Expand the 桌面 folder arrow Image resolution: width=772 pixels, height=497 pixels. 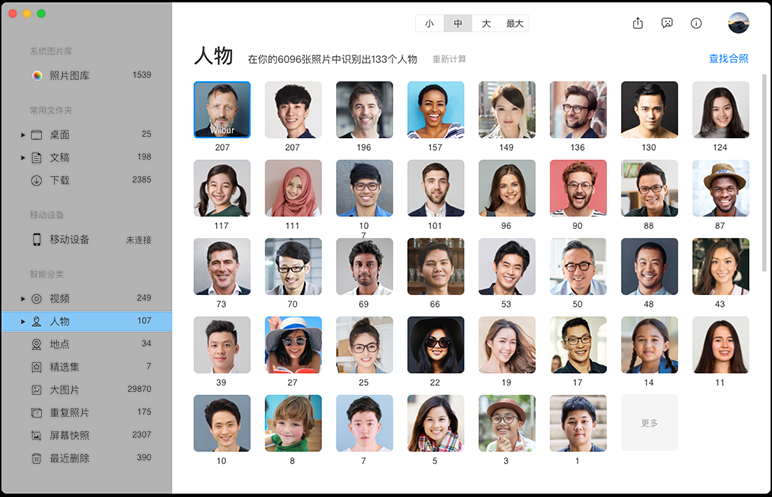[23, 135]
